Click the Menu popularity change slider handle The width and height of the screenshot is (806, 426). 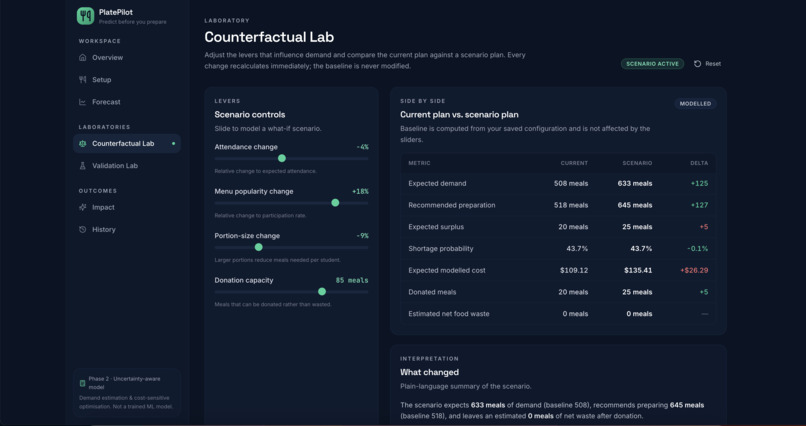click(335, 203)
